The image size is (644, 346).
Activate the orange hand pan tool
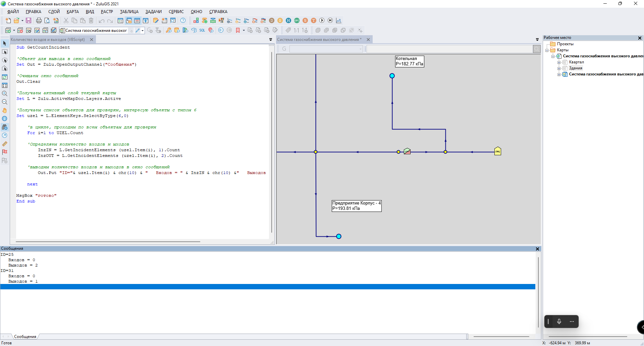(5, 110)
